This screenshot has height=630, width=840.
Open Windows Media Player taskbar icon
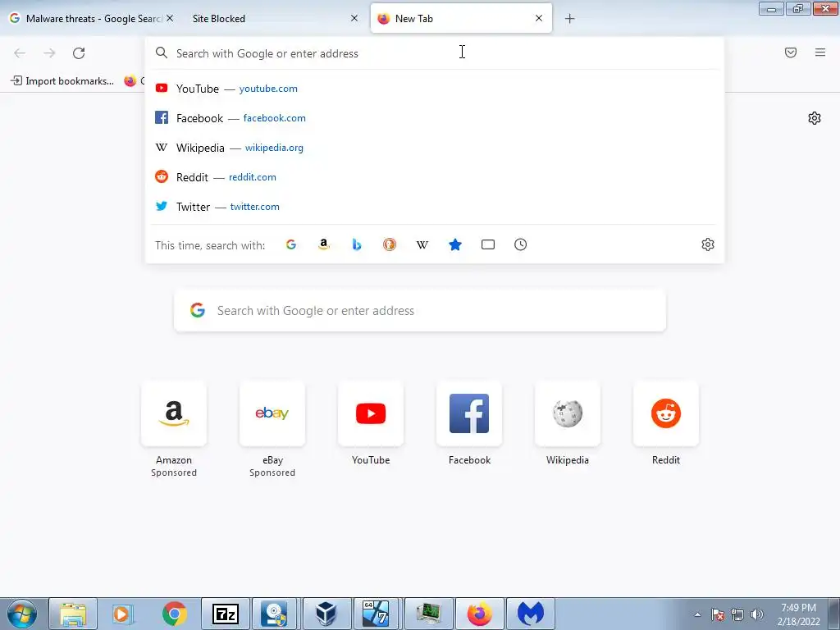(123, 614)
